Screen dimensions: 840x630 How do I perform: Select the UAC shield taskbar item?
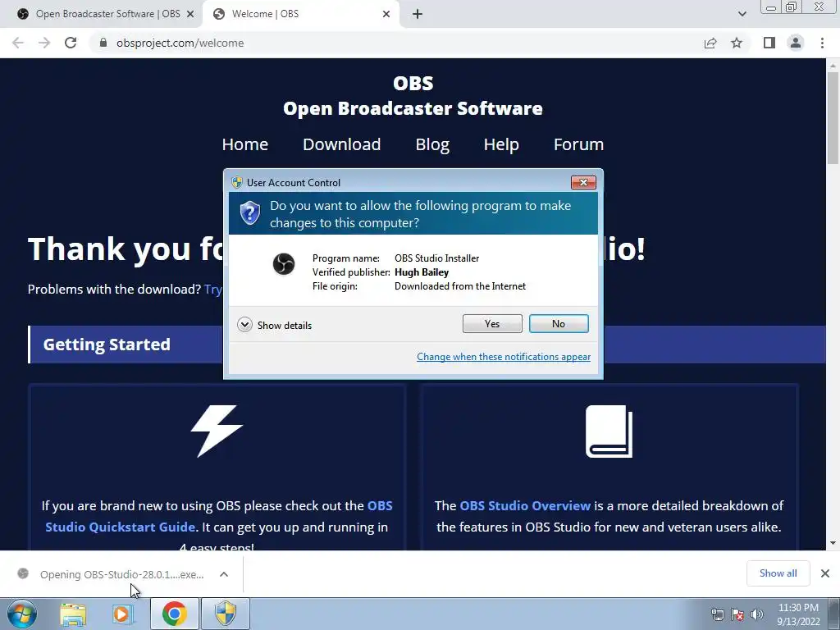coord(226,614)
